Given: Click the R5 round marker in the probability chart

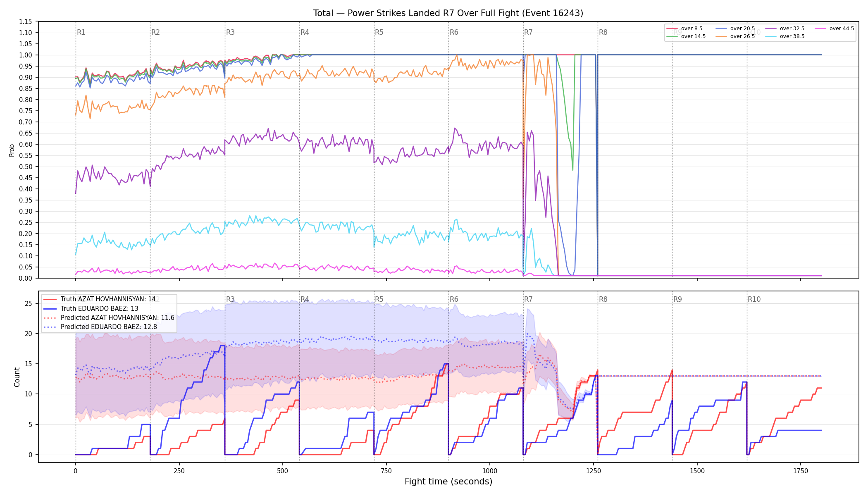Looking at the screenshot, I should (379, 32).
